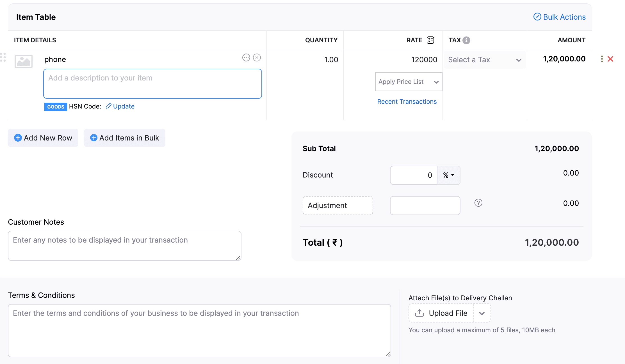Open Recent Transactions for the phone item

tap(407, 101)
